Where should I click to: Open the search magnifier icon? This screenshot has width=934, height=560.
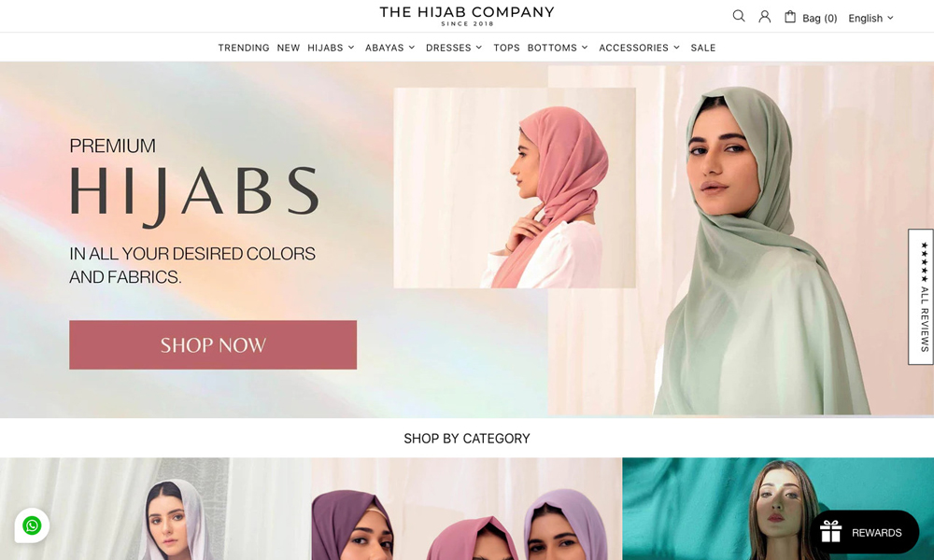tap(739, 16)
